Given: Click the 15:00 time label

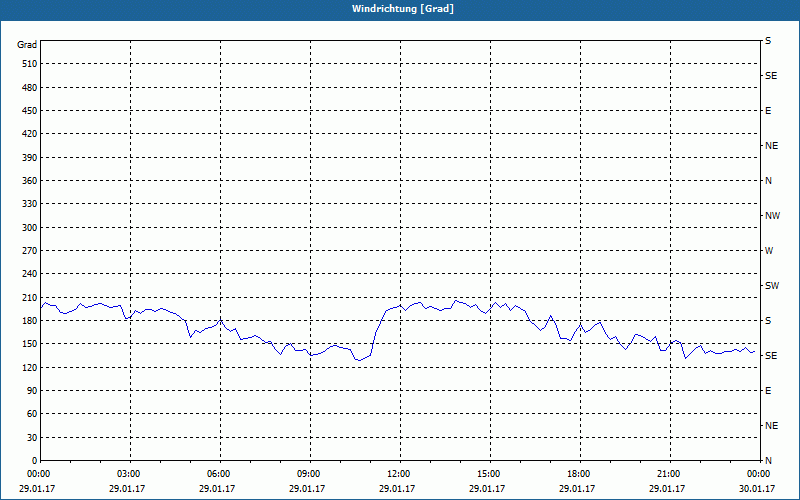Looking at the screenshot, I should click(490, 474).
